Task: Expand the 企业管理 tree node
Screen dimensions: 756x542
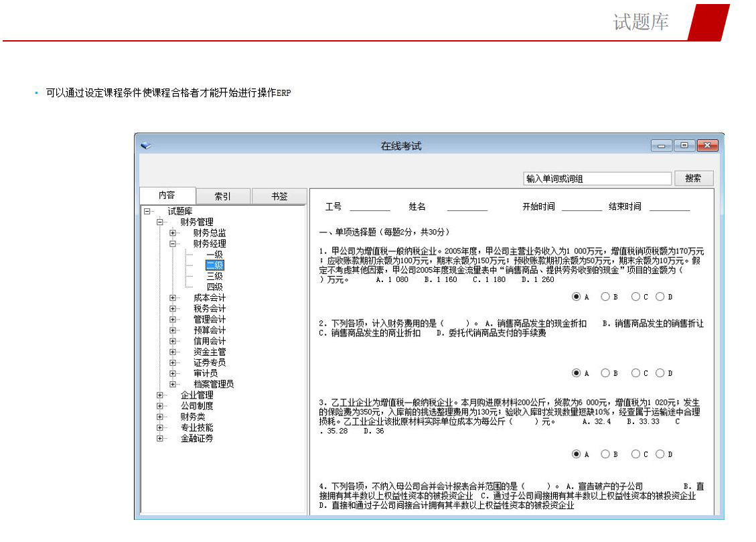Action: [160, 395]
